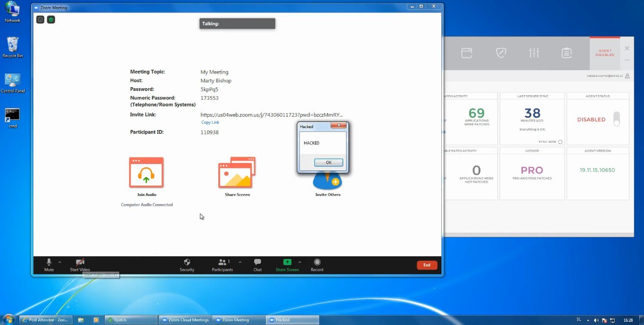Select the Agent Disabled tab in 0patch
This screenshot has width=644, height=325.
coord(605,52)
